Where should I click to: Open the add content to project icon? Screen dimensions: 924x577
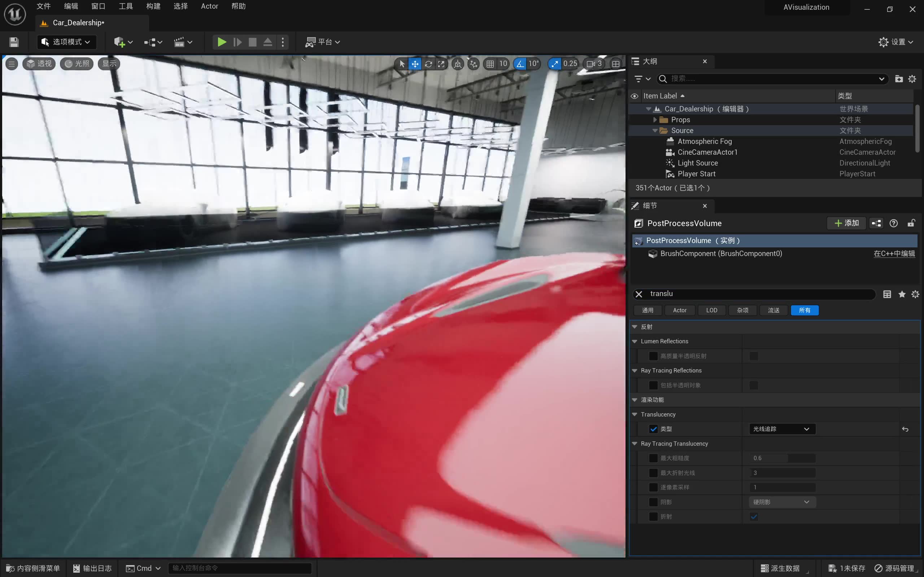pos(119,42)
